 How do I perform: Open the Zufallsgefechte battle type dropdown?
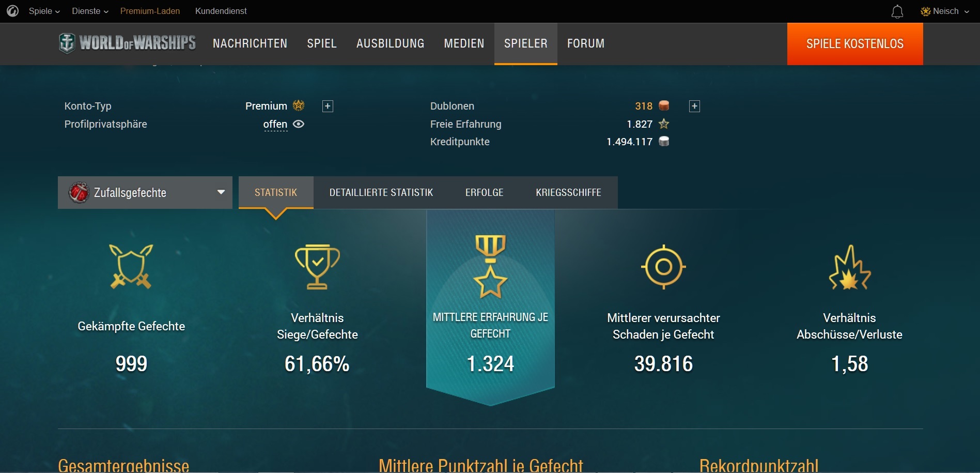pyautogui.click(x=145, y=192)
